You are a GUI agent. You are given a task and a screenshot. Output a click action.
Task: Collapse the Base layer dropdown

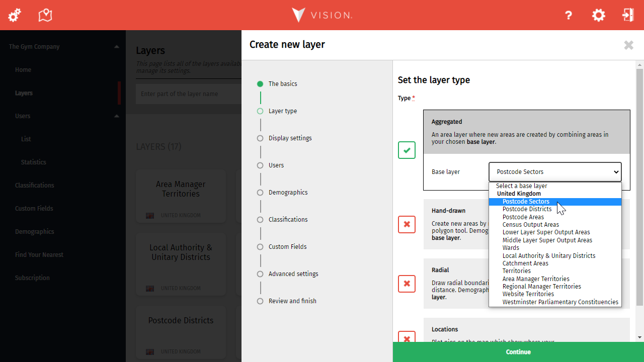(554, 172)
